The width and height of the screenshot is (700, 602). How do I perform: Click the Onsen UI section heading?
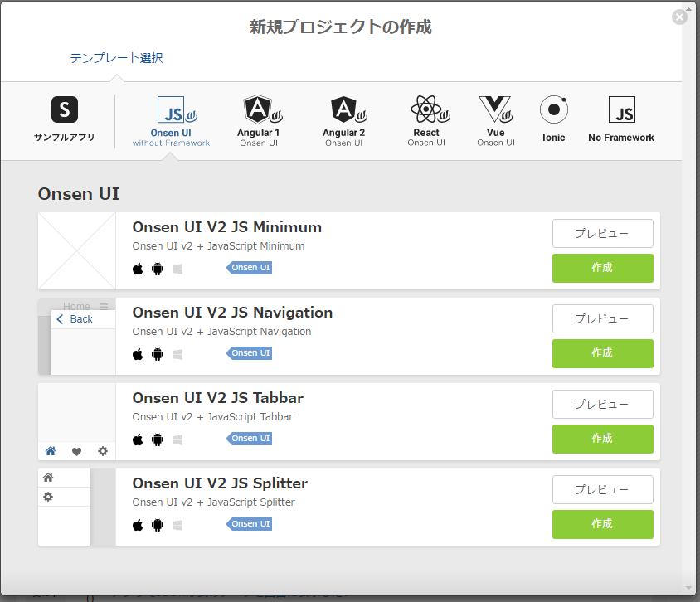[79, 194]
